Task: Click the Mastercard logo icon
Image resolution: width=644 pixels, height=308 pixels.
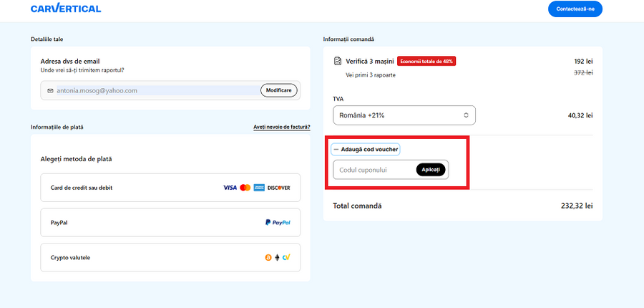Action: 245,188
